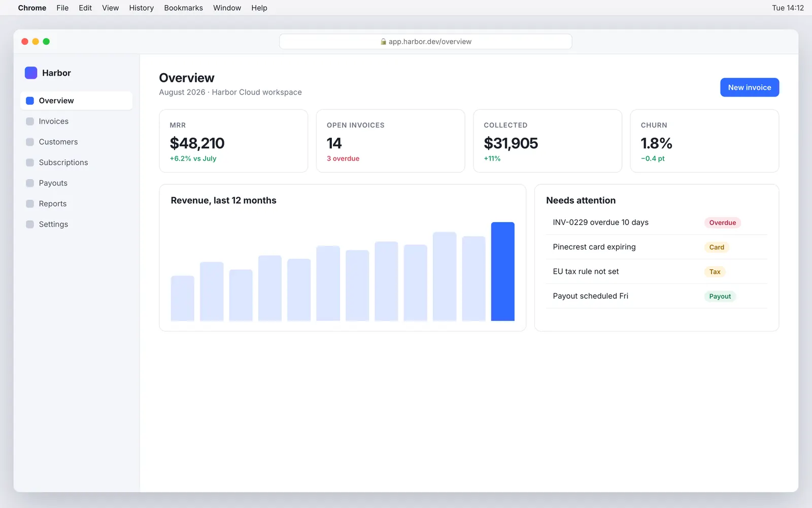Click the green Payout badge
Screen dimensions: 812x508
pos(720,296)
